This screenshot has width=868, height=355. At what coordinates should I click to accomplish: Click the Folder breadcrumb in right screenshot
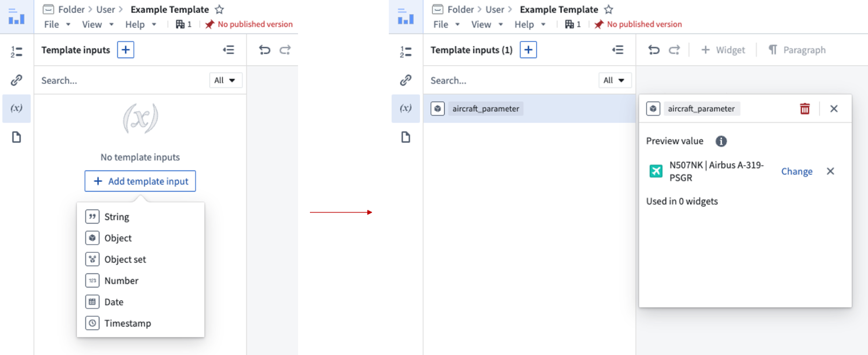(460, 10)
